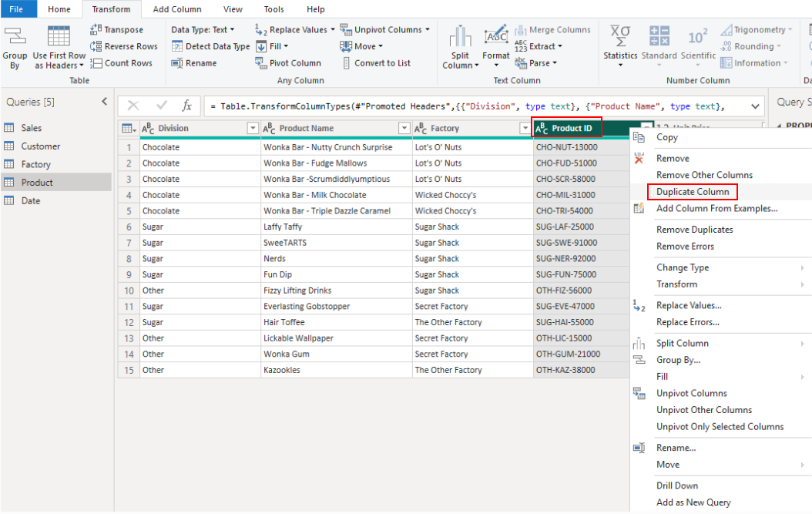
Task: Select row number 15 header
Action: coord(129,370)
